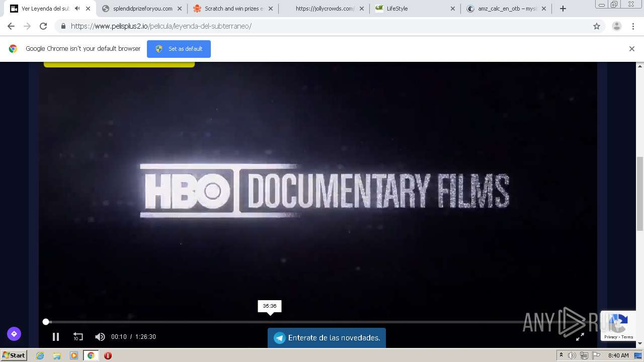Go back to previous page
This screenshot has height=362, width=644.
pyautogui.click(x=11, y=26)
